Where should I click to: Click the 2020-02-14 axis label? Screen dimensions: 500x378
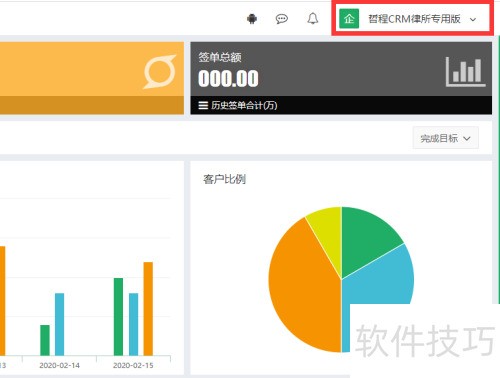click(x=60, y=366)
